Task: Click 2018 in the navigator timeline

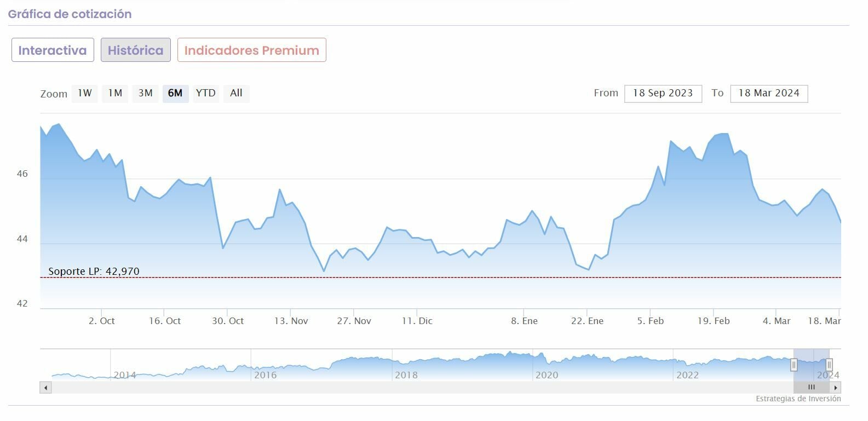Action: click(406, 375)
